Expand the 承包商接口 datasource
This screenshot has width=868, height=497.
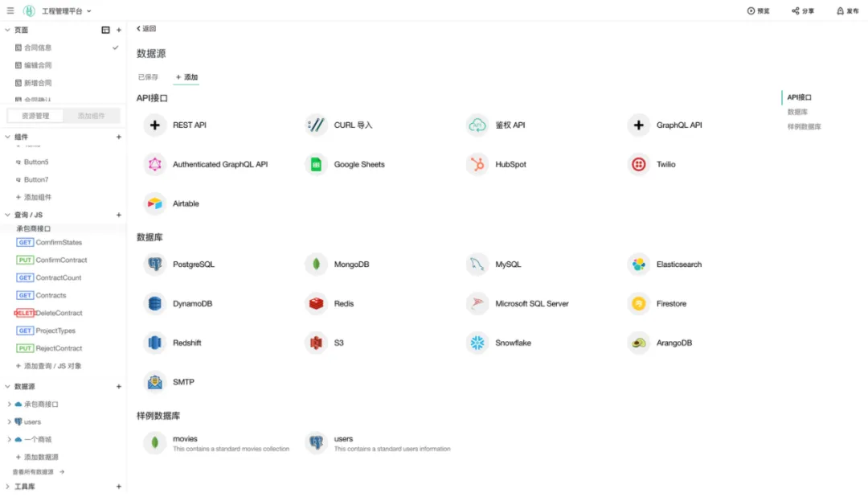tap(9, 405)
